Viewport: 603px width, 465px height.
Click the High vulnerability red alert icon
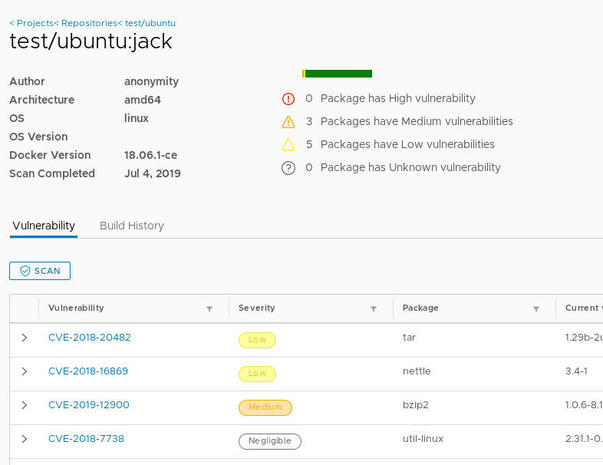pos(288,99)
